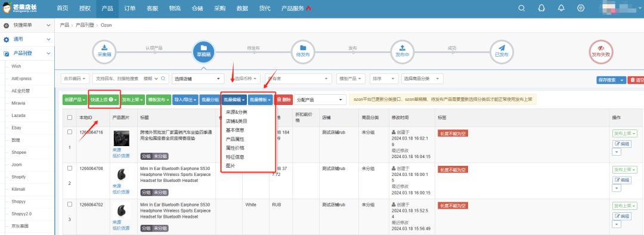Screen dimensions: 644x235
Task: Click the 删除 trash button
Action: tap(284, 100)
